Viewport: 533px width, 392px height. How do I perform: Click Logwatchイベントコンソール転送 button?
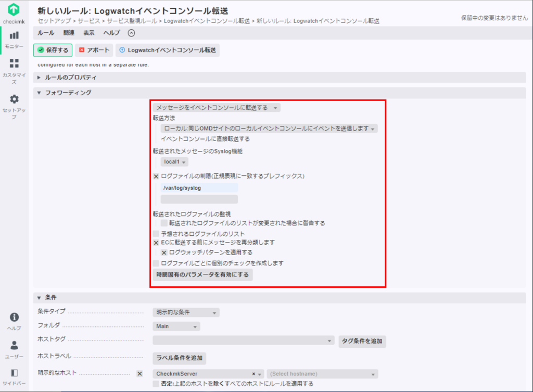[x=168, y=50]
